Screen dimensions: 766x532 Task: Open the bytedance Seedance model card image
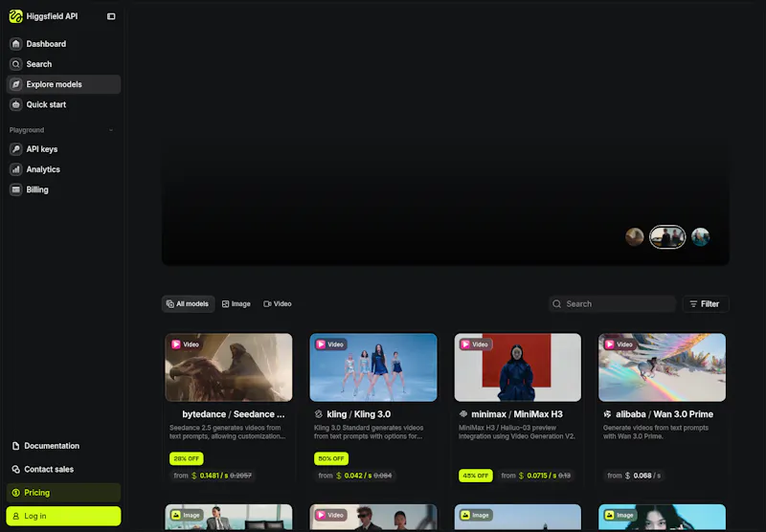click(229, 367)
